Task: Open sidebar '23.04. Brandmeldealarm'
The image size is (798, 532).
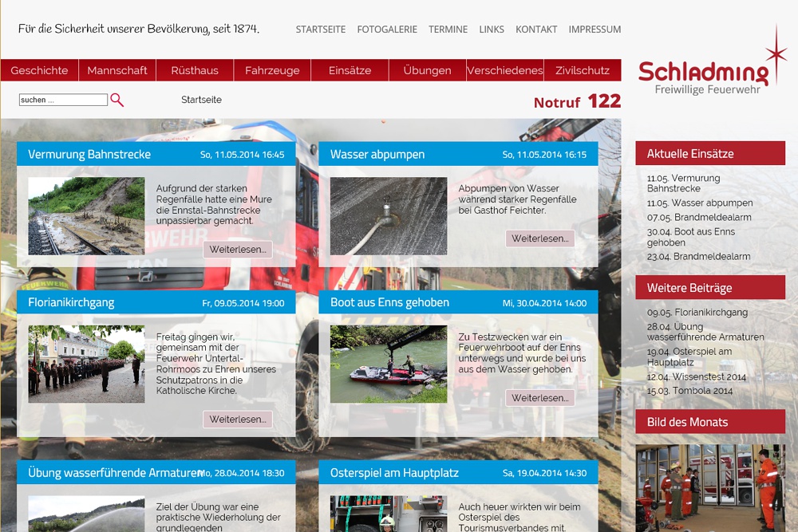Action: (698, 256)
